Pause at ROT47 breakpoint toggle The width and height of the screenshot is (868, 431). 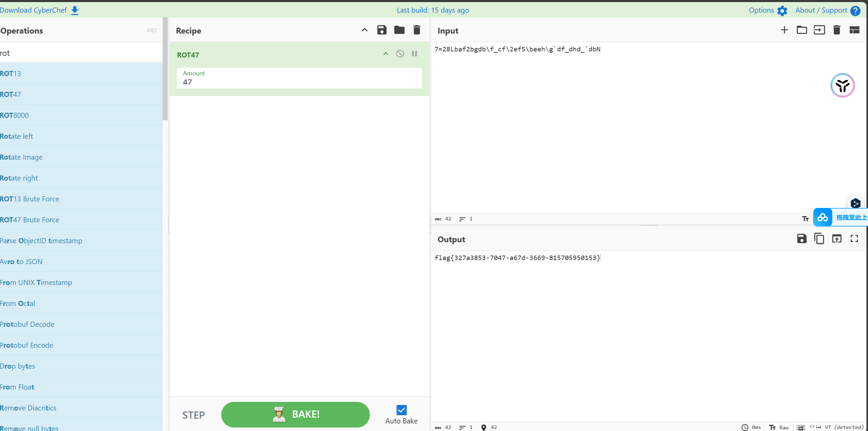(x=414, y=54)
